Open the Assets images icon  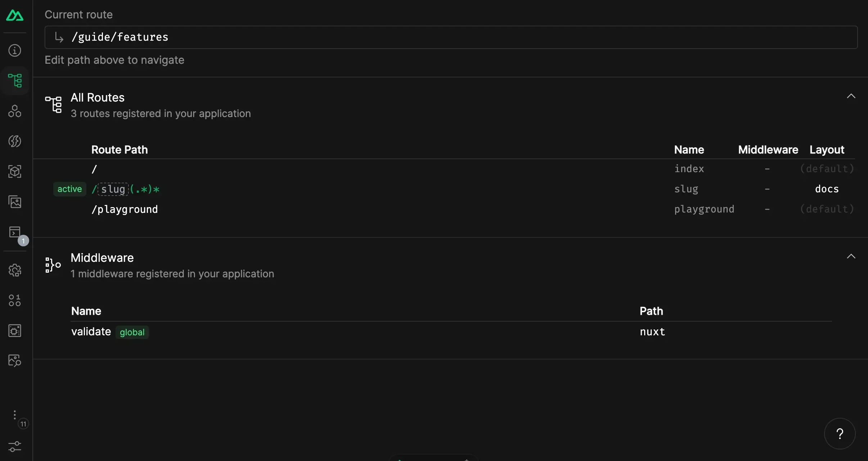15,202
